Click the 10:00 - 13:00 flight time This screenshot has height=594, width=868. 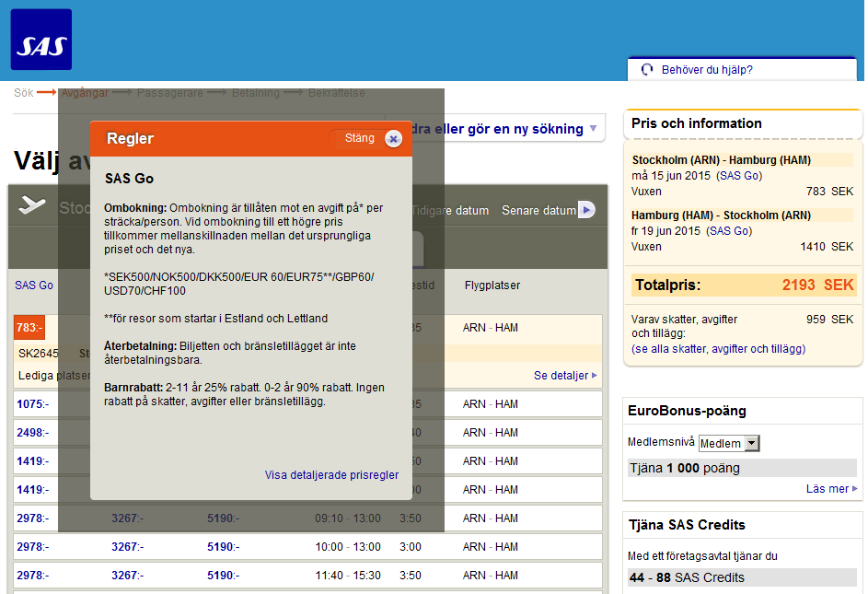[x=348, y=547]
